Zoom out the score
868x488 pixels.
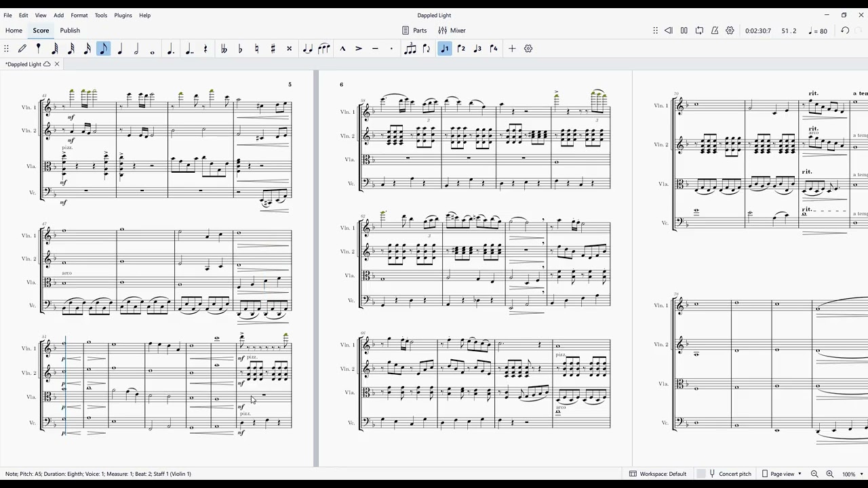click(x=814, y=474)
